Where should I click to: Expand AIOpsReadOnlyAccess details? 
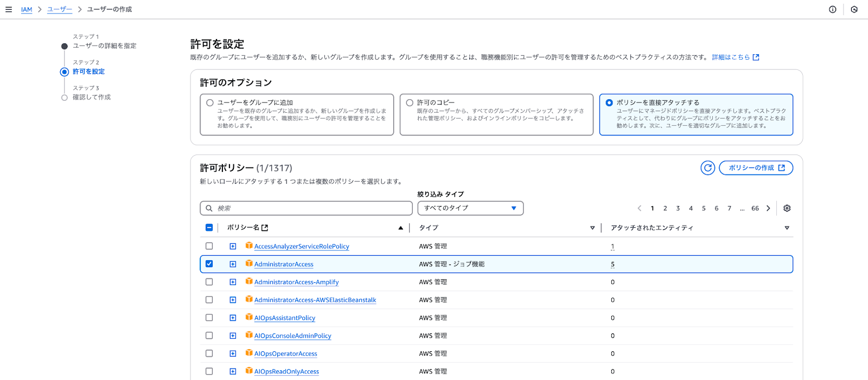(x=233, y=371)
